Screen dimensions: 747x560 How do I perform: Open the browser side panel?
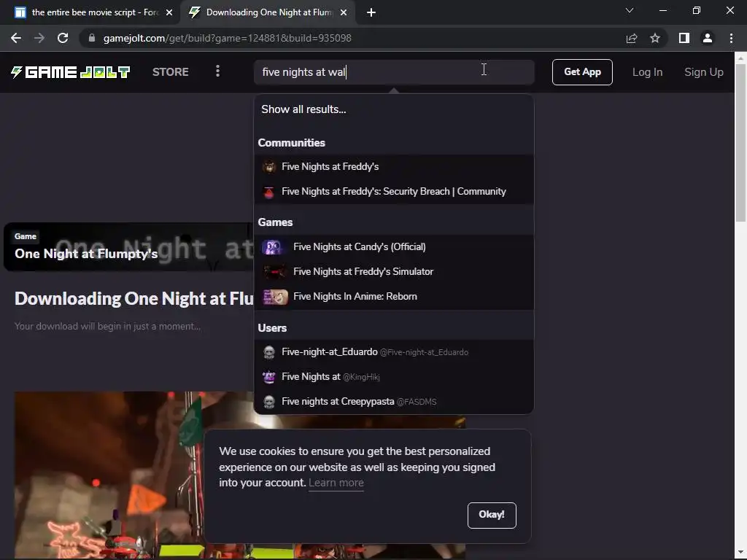pyautogui.click(x=684, y=38)
